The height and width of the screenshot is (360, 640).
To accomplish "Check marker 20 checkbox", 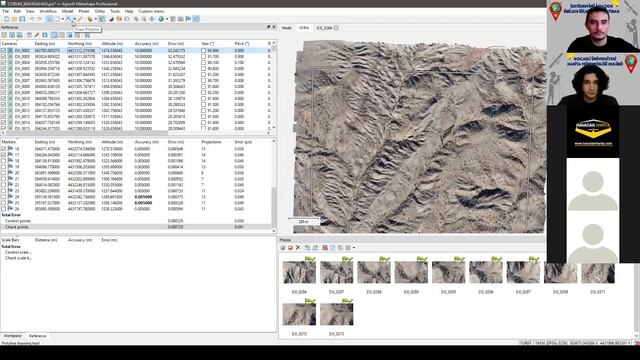I will [x=4, y=173].
